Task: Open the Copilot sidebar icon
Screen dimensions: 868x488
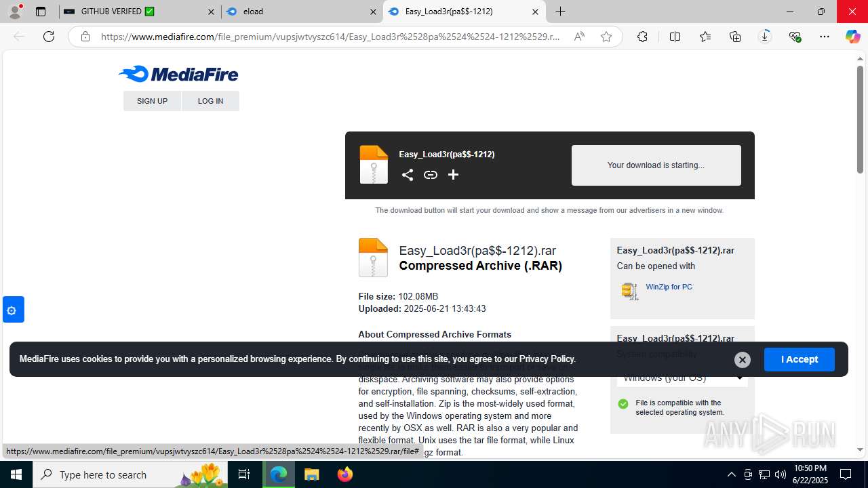Action: (x=852, y=37)
